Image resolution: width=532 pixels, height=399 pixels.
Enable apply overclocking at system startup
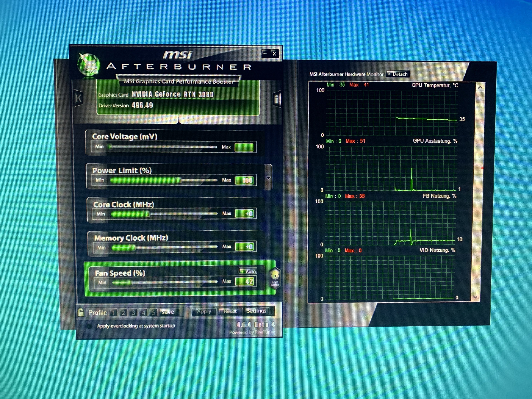point(89,326)
